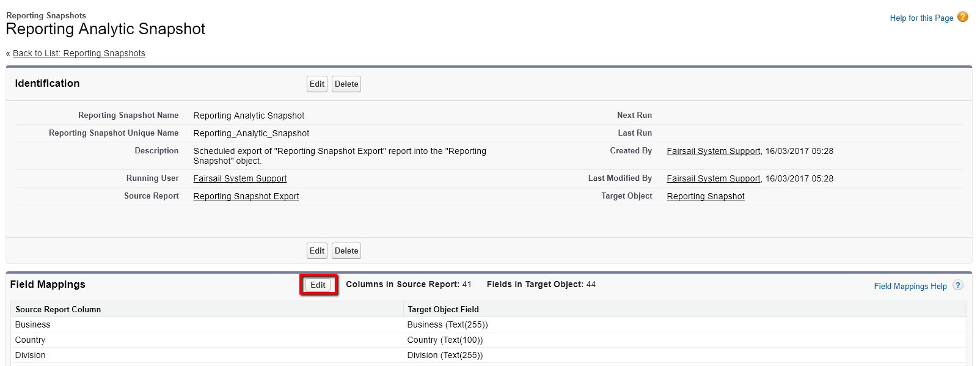Click the Edit button below the Identification details
The width and height of the screenshot is (980, 366).
point(316,251)
